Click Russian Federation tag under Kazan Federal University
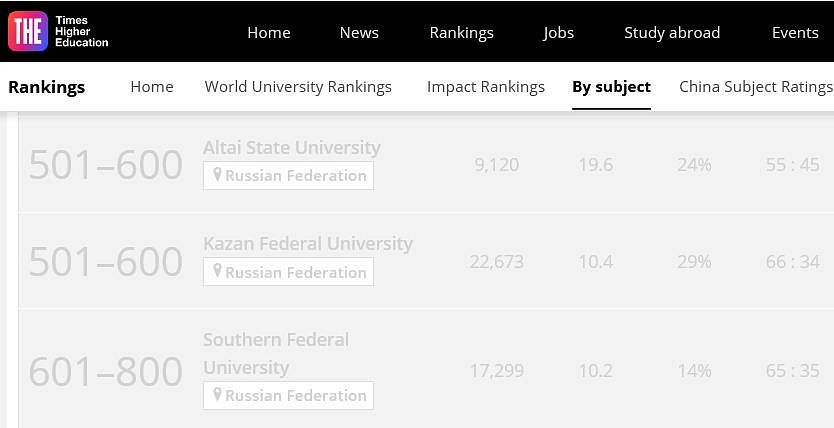The height and width of the screenshot is (428, 834). pos(296,272)
